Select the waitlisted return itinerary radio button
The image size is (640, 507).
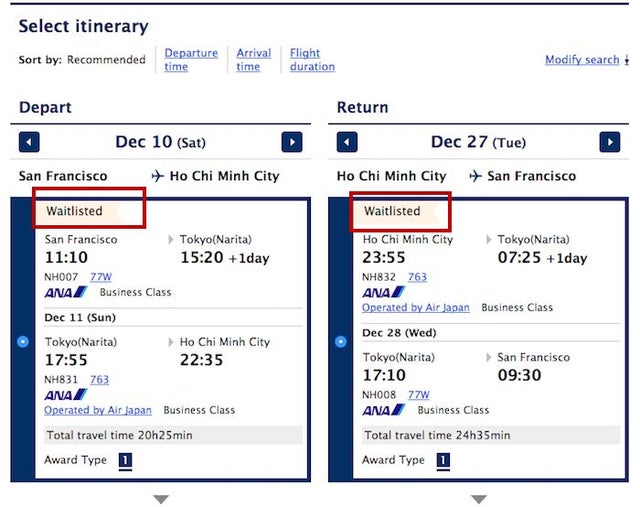[341, 341]
